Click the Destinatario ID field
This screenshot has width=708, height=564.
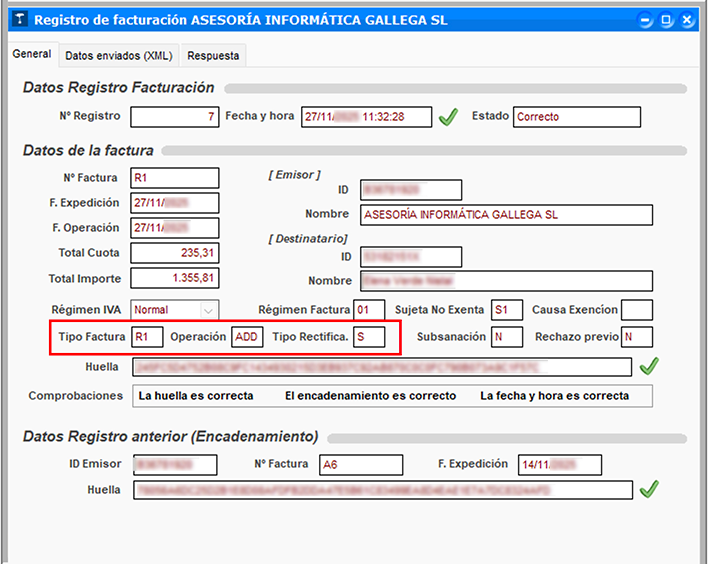pos(411,257)
